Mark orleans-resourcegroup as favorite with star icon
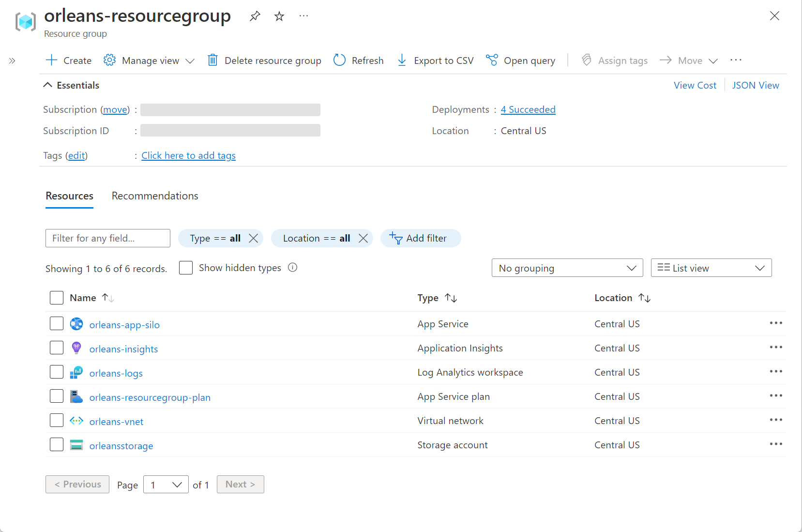802x532 pixels. coord(279,16)
